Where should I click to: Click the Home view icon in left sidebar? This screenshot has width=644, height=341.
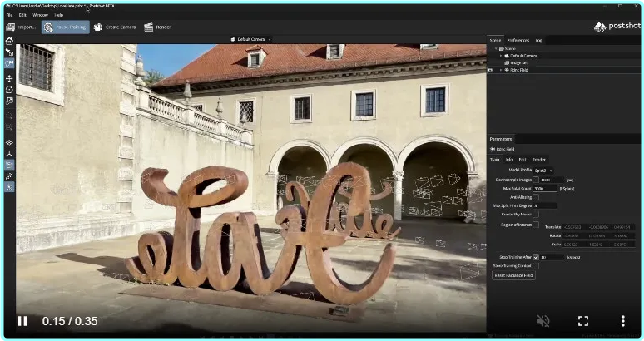9,41
